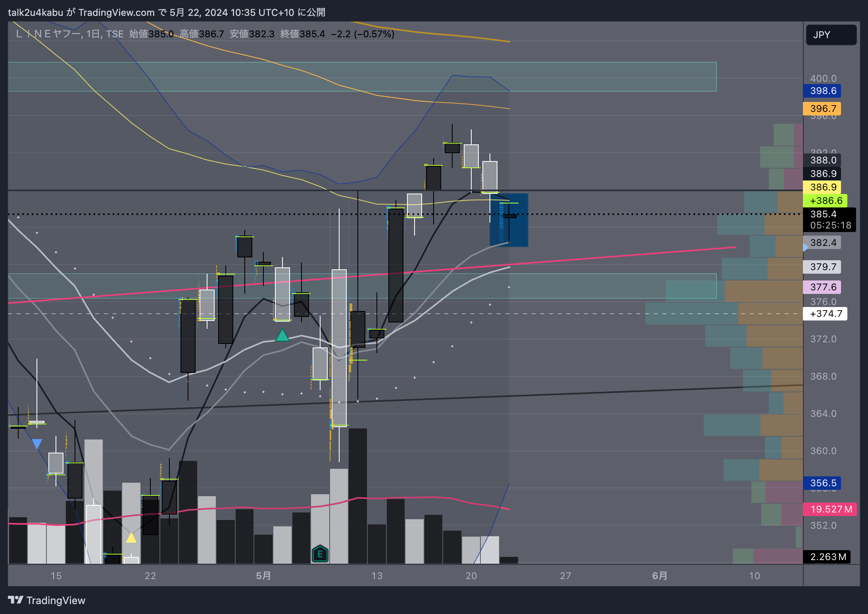868x614 pixels.
Task: Click the TradingView logo
Action: 47,600
